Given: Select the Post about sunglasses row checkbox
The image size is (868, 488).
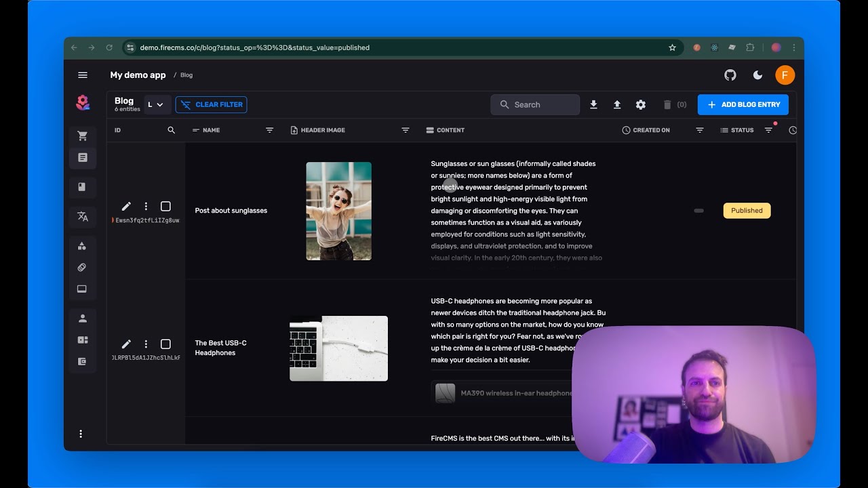Looking at the screenshot, I should [x=165, y=206].
